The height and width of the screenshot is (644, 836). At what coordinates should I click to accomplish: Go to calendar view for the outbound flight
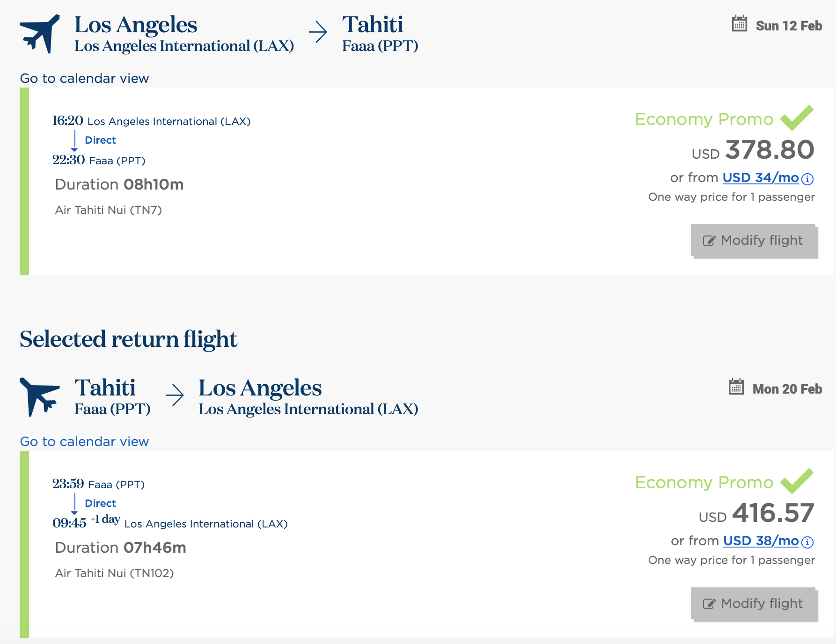pos(84,78)
